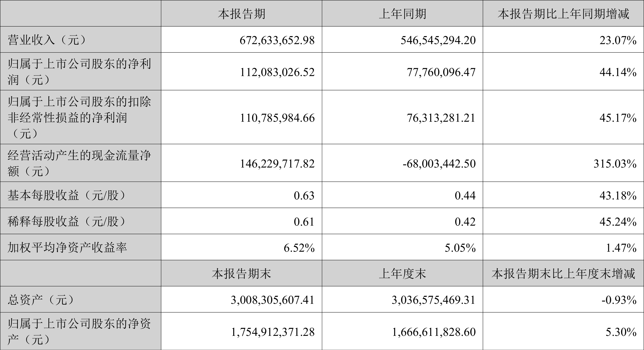
Task: Click the 本报告期 column header
Action: pyautogui.click(x=241, y=14)
